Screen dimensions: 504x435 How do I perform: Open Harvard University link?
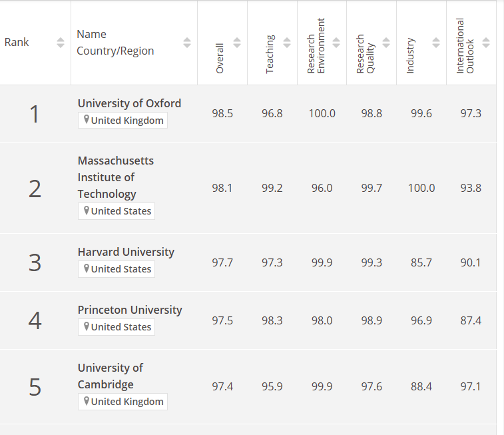126,252
